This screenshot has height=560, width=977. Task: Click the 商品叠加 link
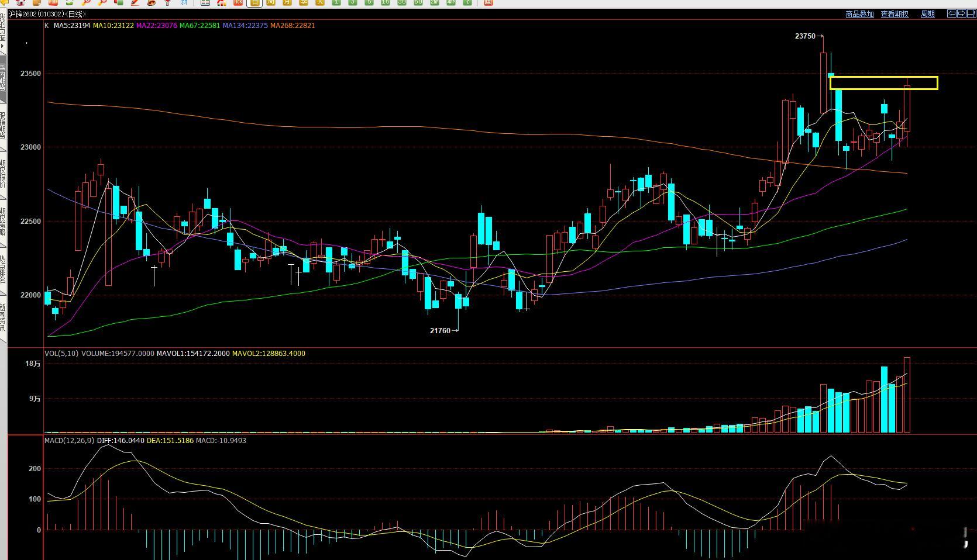pyautogui.click(x=859, y=14)
